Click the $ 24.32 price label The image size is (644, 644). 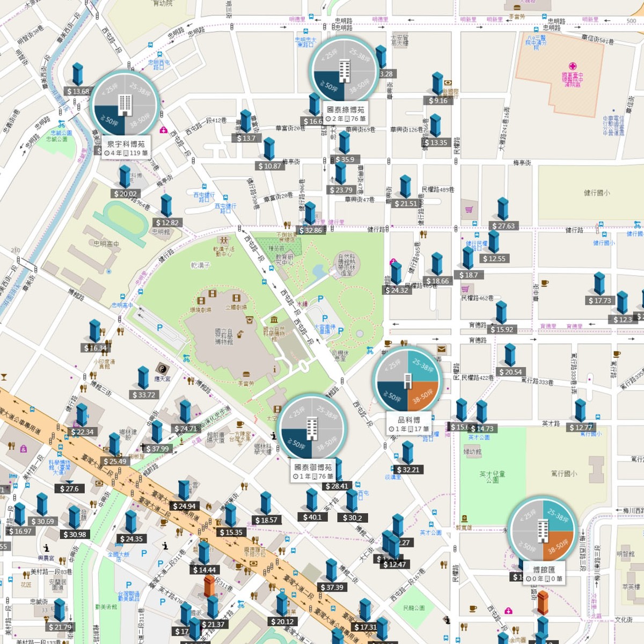click(397, 290)
